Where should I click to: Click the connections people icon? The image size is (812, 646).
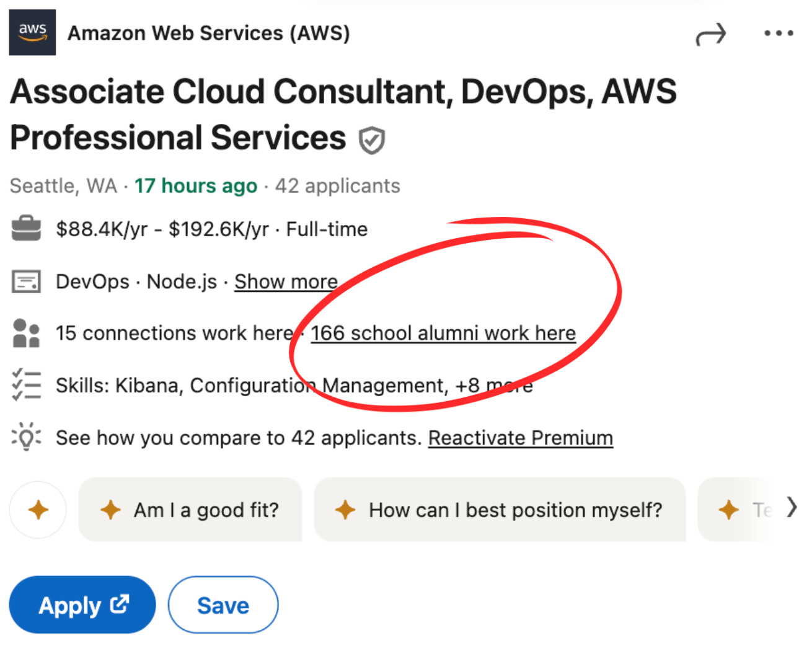tap(26, 333)
